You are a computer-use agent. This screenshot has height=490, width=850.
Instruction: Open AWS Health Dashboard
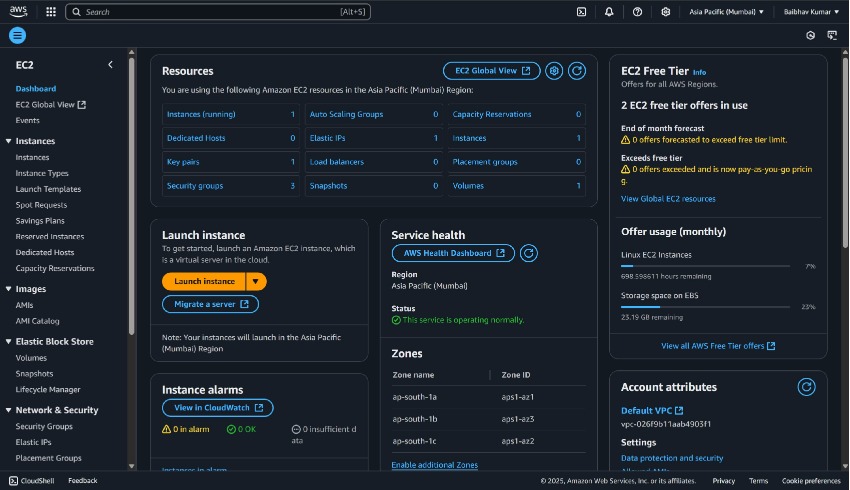click(x=453, y=253)
